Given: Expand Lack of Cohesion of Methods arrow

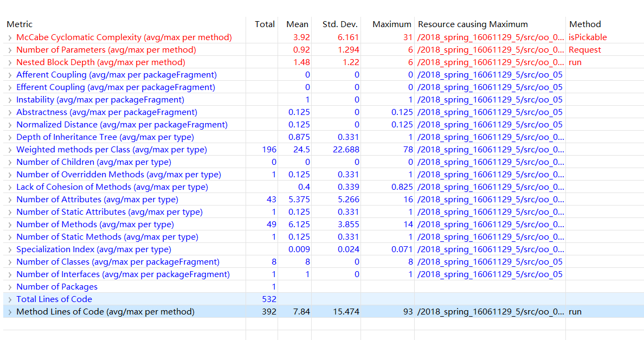Looking at the screenshot, I should 10,188.
